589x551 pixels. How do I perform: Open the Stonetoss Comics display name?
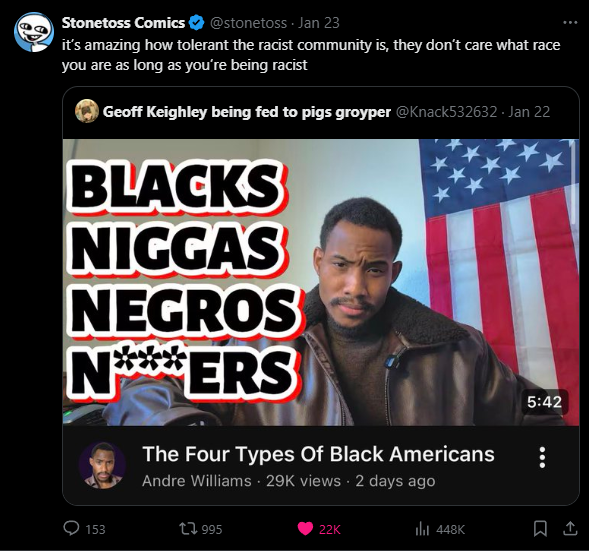click(x=123, y=23)
